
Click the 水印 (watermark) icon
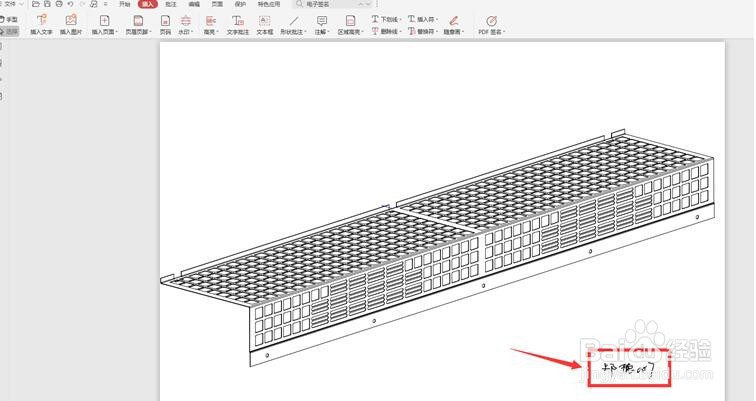(x=186, y=20)
